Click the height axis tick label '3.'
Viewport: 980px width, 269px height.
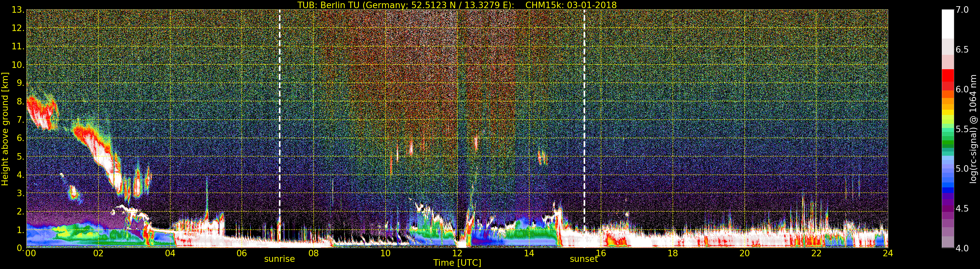[21, 193]
